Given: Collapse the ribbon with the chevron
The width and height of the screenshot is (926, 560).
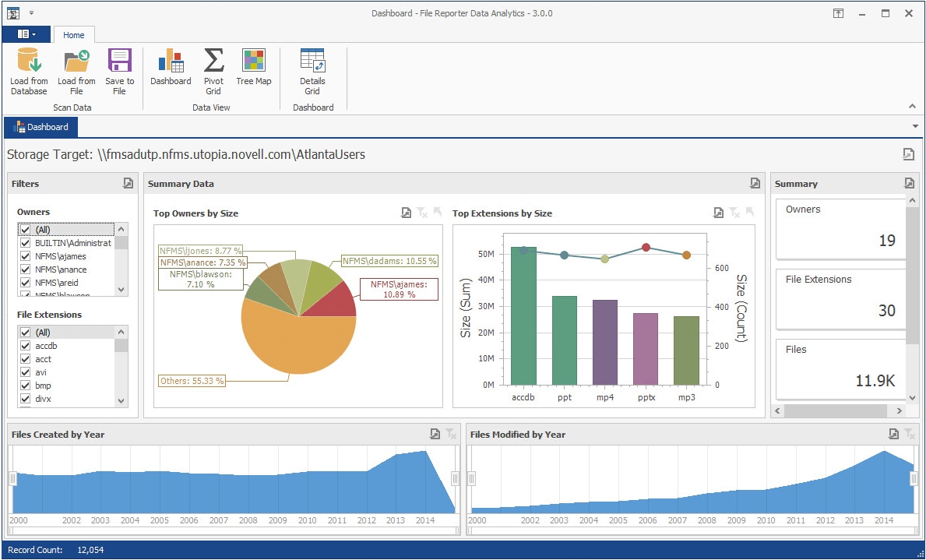Looking at the screenshot, I should 913,107.
